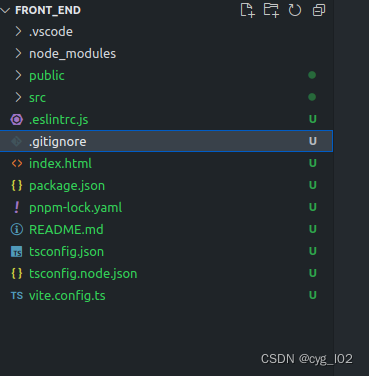Click the public folder name
The image size is (369, 376).
coord(47,76)
